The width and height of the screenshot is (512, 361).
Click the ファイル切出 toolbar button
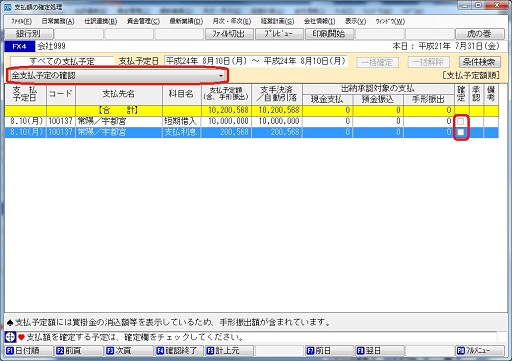229,34
